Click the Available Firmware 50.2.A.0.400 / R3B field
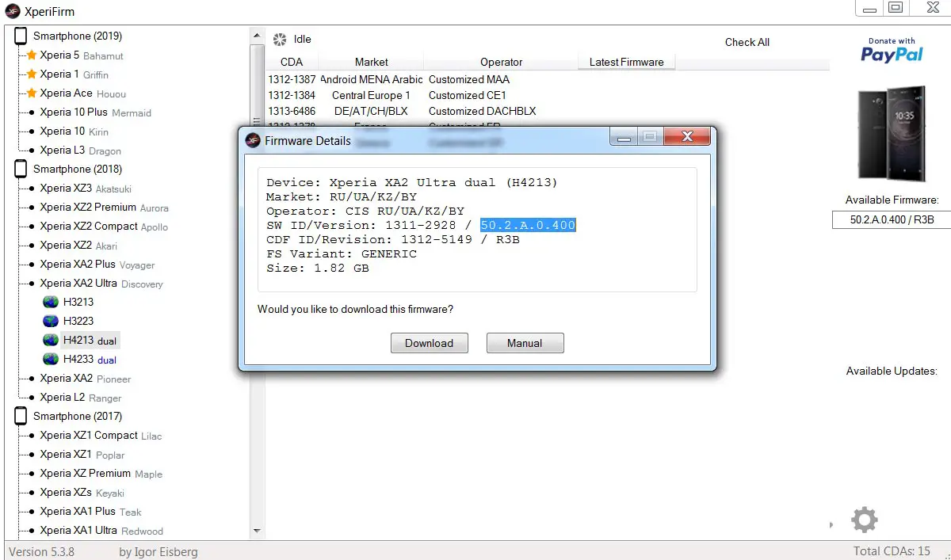 892,219
